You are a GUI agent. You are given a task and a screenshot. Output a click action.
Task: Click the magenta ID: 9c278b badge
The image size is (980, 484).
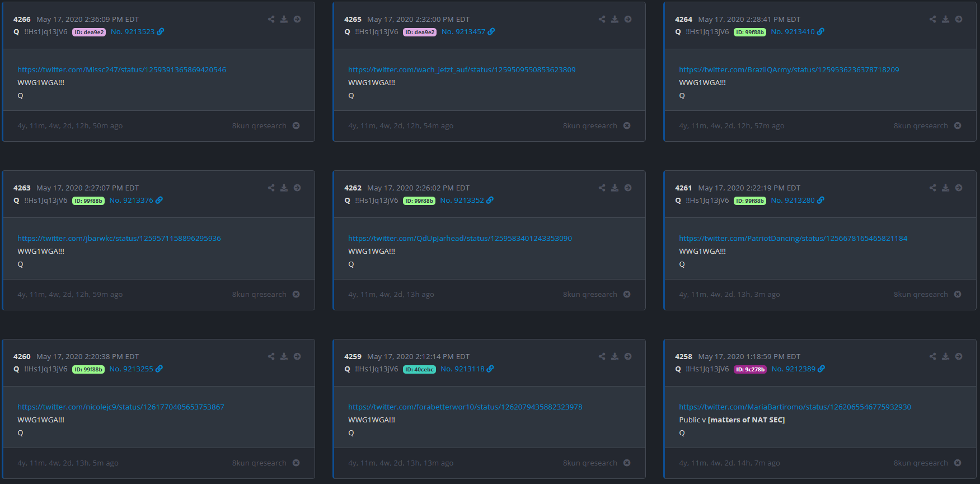click(x=750, y=370)
